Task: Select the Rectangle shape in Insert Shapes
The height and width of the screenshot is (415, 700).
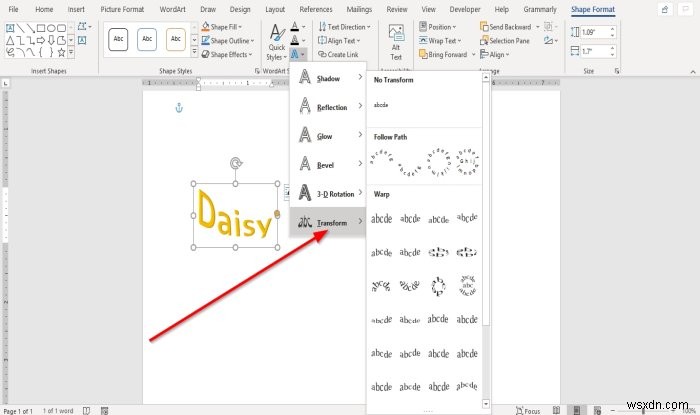Action: pyautogui.click(x=41, y=28)
